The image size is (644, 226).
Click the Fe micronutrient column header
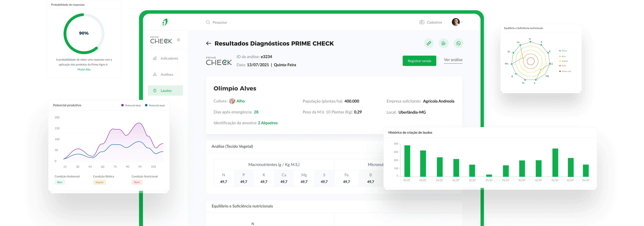(x=346, y=175)
